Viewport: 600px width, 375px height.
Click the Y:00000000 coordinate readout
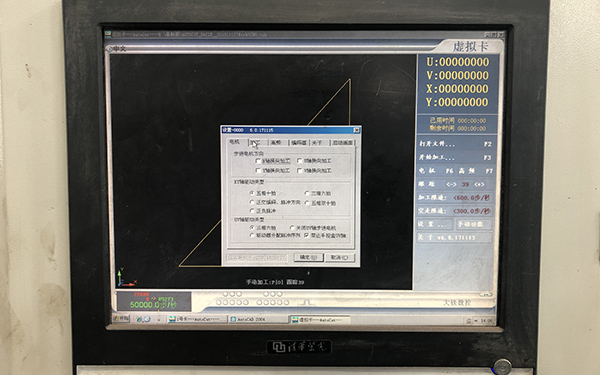pyautogui.click(x=458, y=102)
